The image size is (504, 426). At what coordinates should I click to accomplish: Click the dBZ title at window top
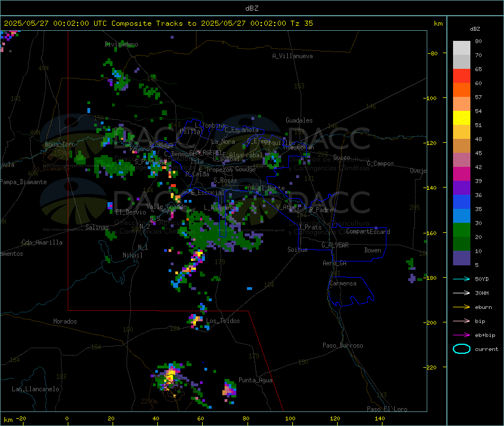[x=251, y=8]
